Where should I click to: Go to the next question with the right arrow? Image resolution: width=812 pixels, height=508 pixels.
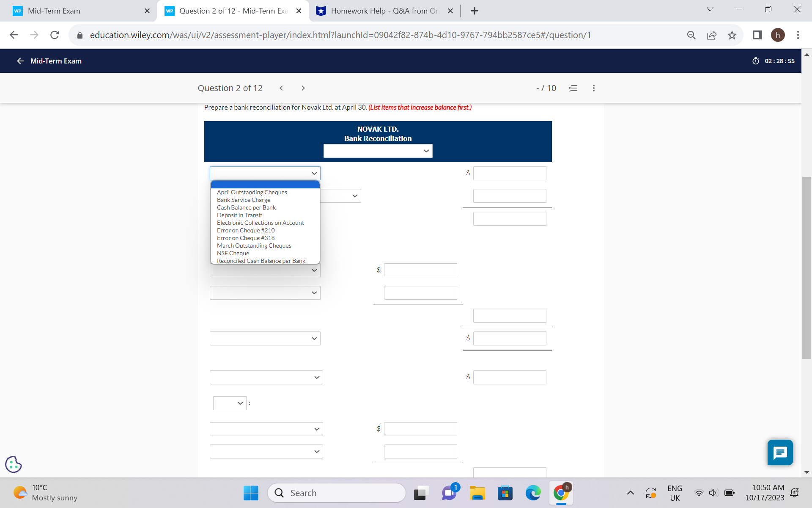point(303,88)
